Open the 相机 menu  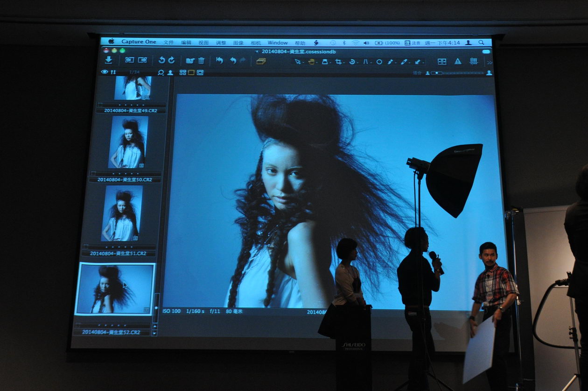256,43
